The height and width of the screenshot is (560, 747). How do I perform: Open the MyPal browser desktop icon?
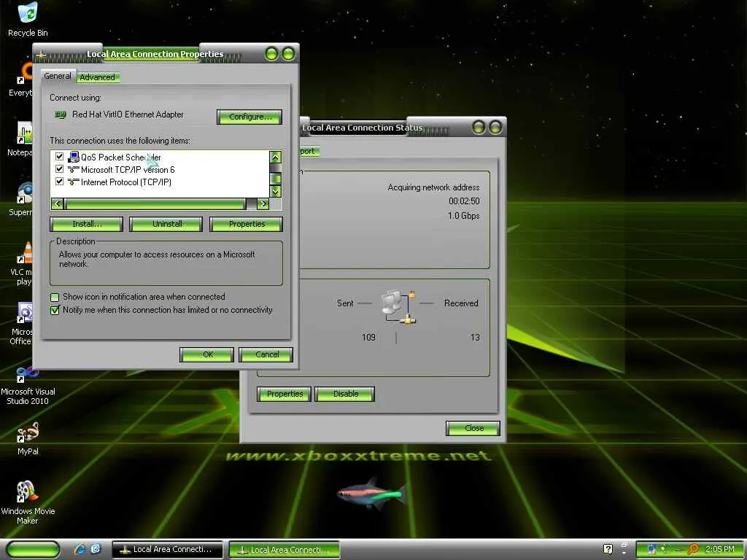[28, 439]
